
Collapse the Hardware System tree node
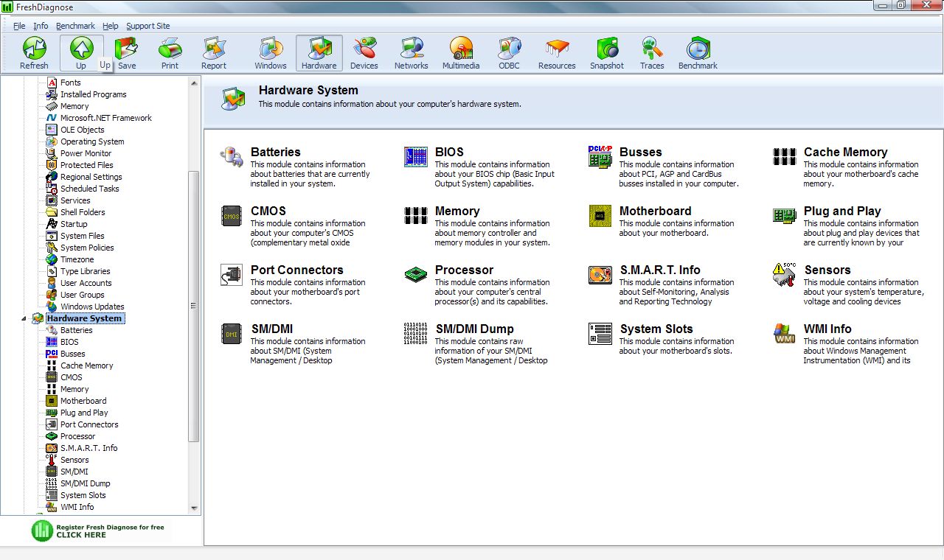pos(24,319)
